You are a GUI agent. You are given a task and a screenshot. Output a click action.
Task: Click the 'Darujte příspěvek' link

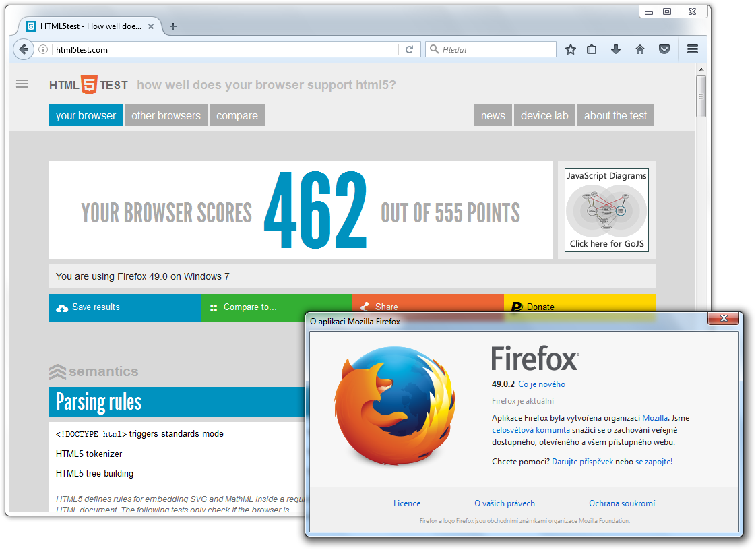[582, 462]
